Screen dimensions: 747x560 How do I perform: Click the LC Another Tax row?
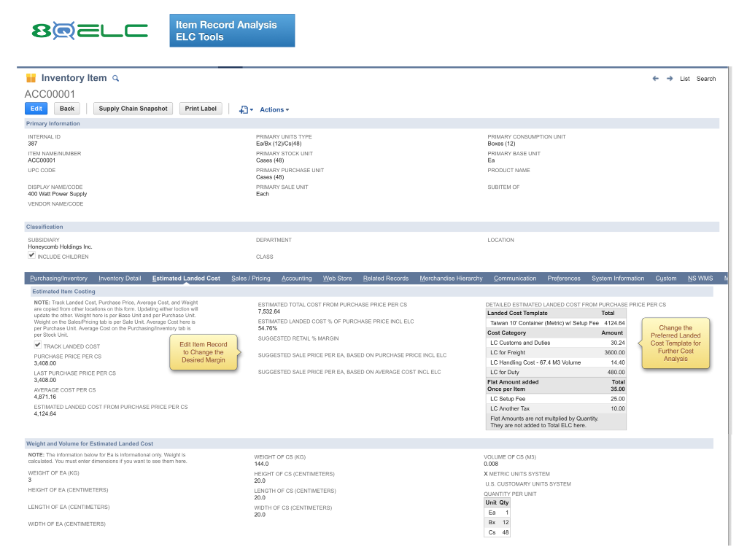point(556,408)
